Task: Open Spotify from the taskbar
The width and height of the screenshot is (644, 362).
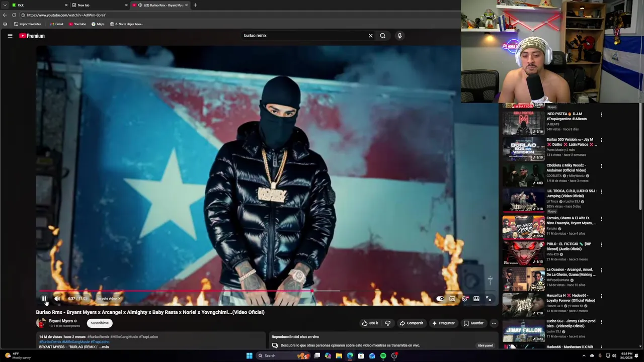Action: pyautogui.click(x=383, y=356)
